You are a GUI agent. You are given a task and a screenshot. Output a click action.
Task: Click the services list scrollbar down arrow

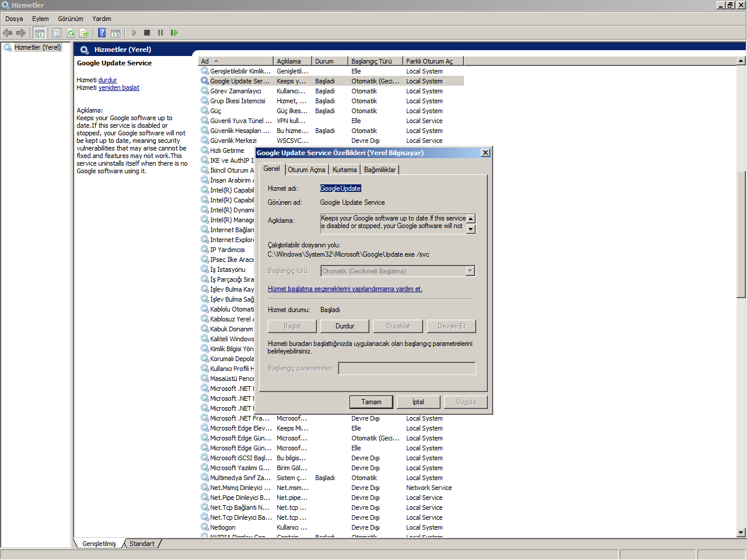point(741,532)
